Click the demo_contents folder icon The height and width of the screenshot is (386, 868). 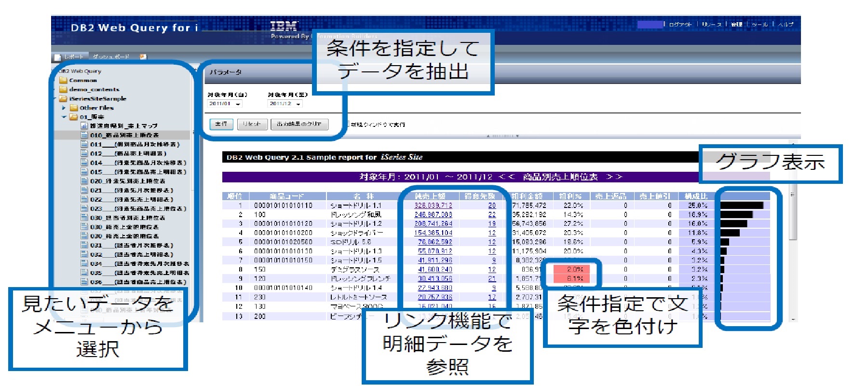click(63, 90)
